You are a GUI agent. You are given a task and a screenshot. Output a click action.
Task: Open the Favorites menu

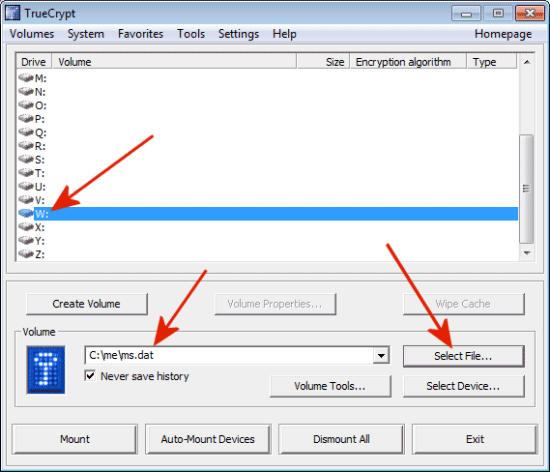tap(141, 34)
